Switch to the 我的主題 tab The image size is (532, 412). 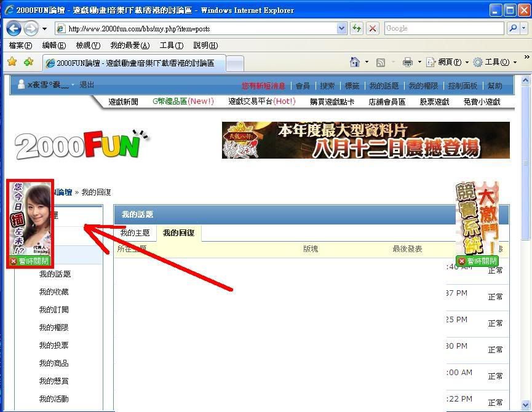[x=135, y=233]
